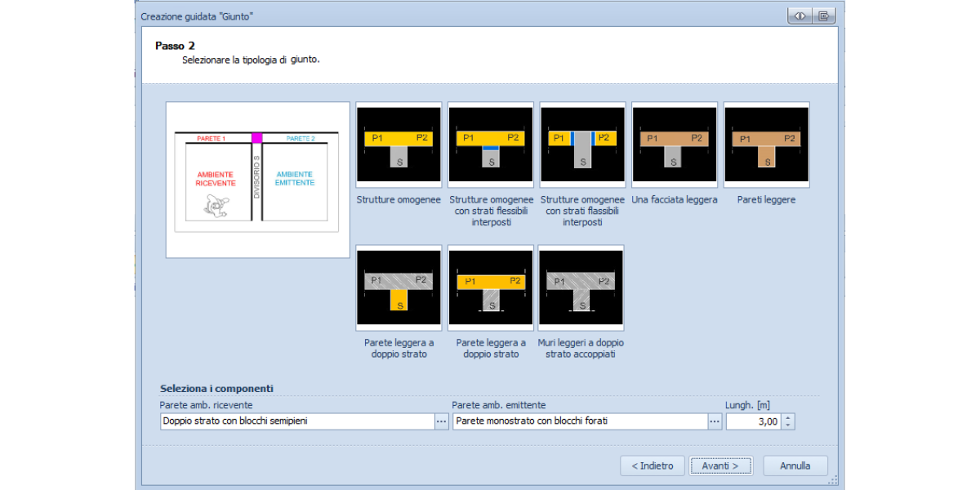This screenshot has width=980, height=490.
Task: Increase the Lungh. [m] value with up arrow
Action: (788, 417)
